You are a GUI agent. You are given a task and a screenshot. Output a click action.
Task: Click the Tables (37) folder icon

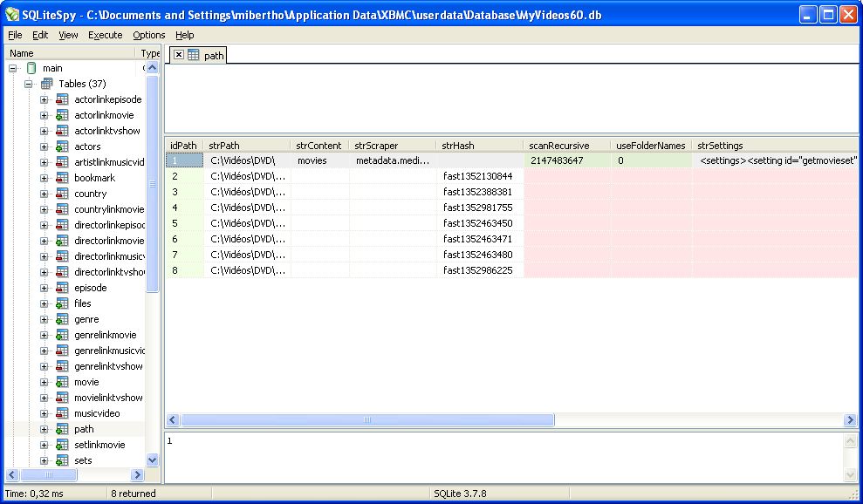pyautogui.click(x=47, y=84)
